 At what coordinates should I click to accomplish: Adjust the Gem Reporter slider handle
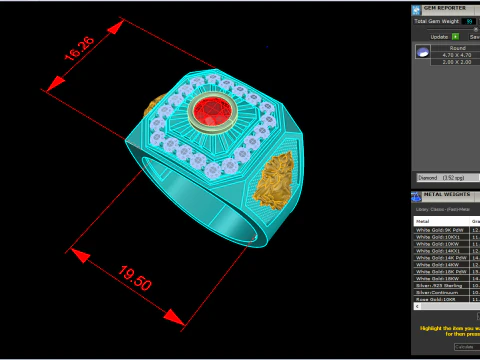pyautogui.click(x=476, y=29)
